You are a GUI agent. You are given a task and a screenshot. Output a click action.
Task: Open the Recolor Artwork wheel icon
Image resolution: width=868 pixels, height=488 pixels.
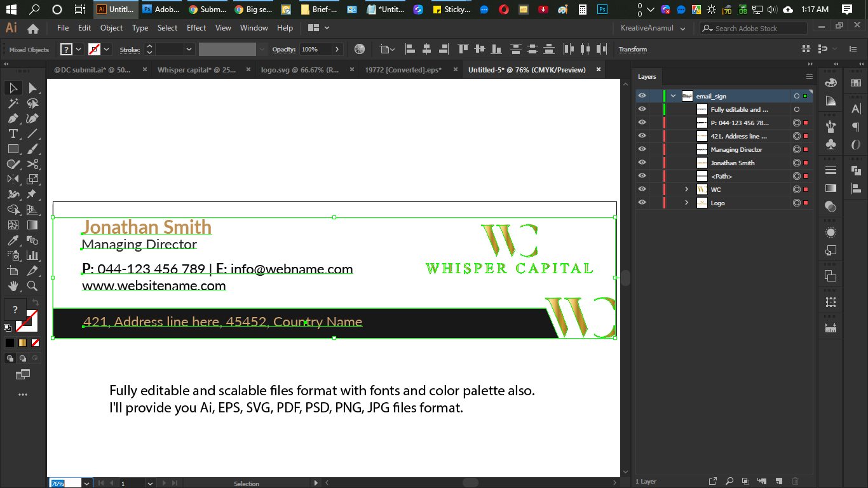click(x=360, y=49)
